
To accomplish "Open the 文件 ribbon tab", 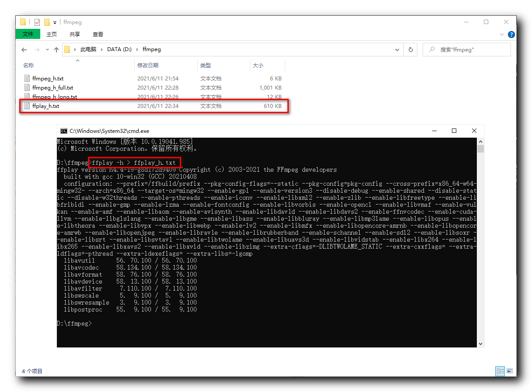I will [x=28, y=34].
